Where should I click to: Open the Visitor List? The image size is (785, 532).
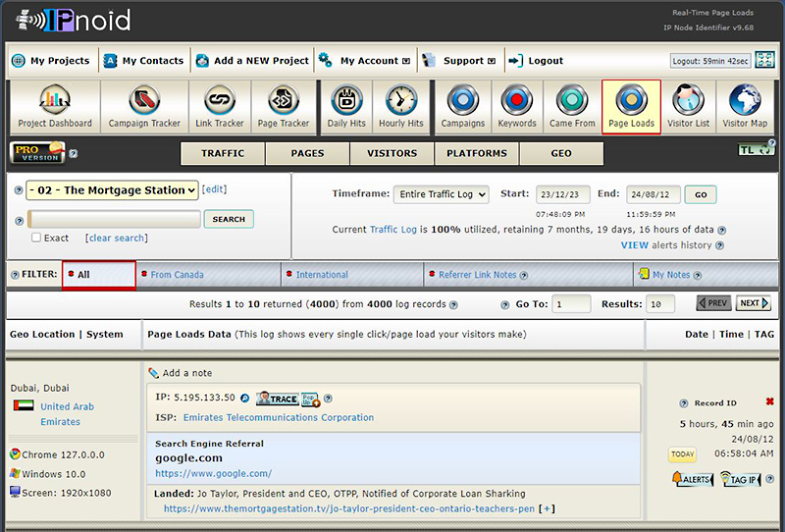[x=689, y=107]
